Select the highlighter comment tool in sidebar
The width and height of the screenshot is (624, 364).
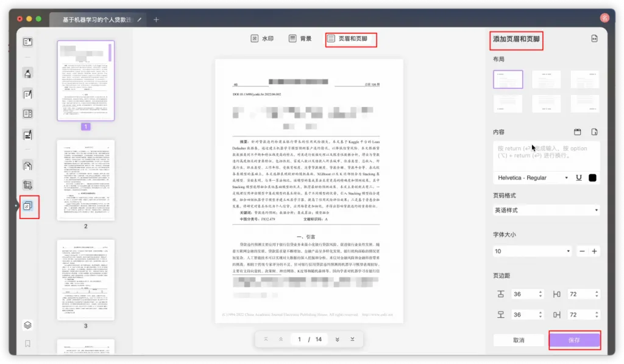pyautogui.click(x=27, y=74)
